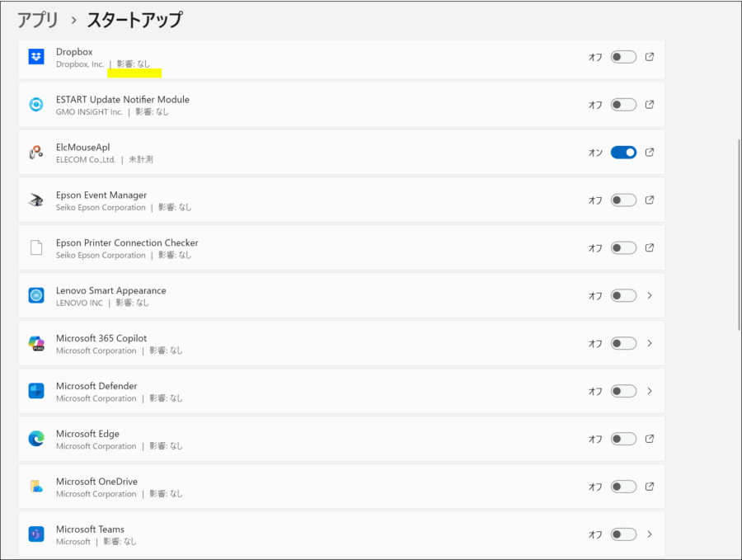Image resolution: width=742 pixels, height=560 pixels.
Task: Turn off the ElcMouseApl startup toggle
Action: pyautogui.click(x=622, y=152)
